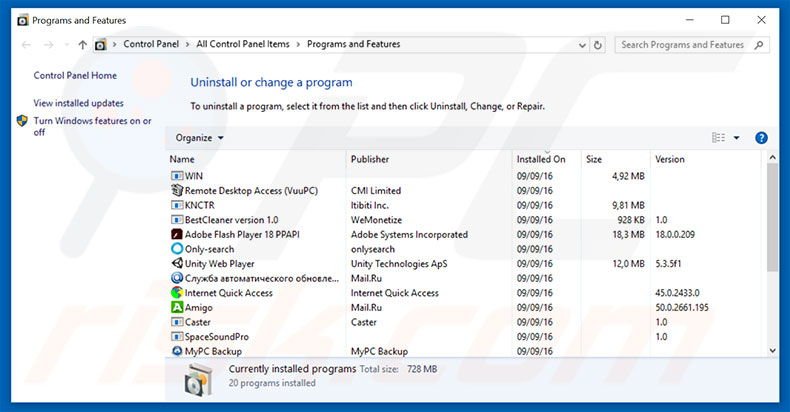
Task: Click the Unity Web Player icon
Action: [177, 264]
